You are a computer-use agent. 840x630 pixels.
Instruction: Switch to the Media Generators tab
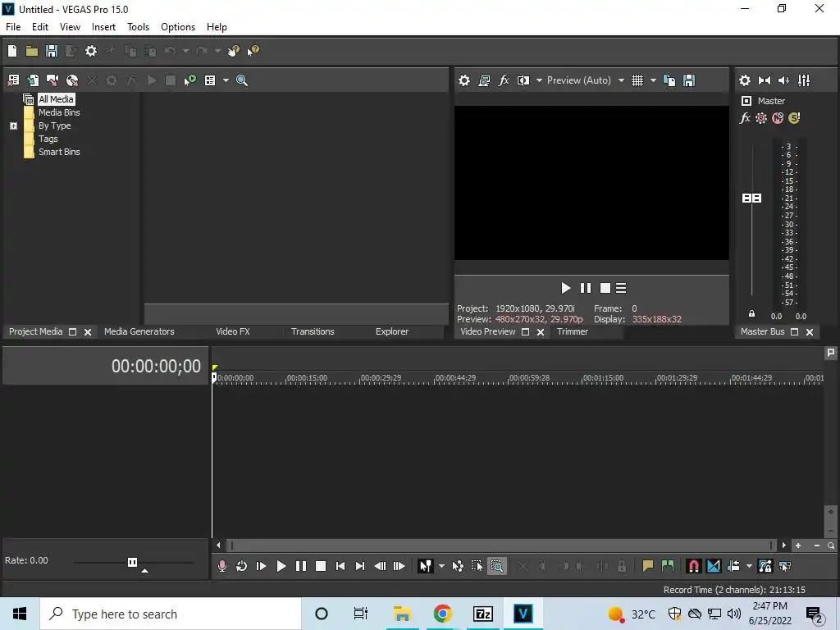139,331
